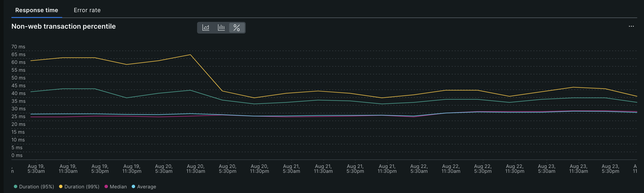Viewport: 644px width, 193px height.
Task: Click the Aug 21, 5:30am x-axis label
Action: [291, 168]
